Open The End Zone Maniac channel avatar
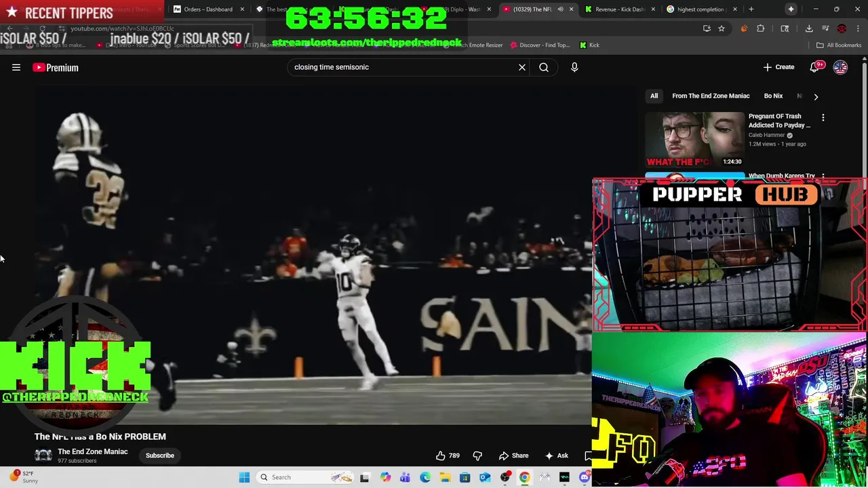The height and width of the screenshot is (488, 868). pos(43,455)
